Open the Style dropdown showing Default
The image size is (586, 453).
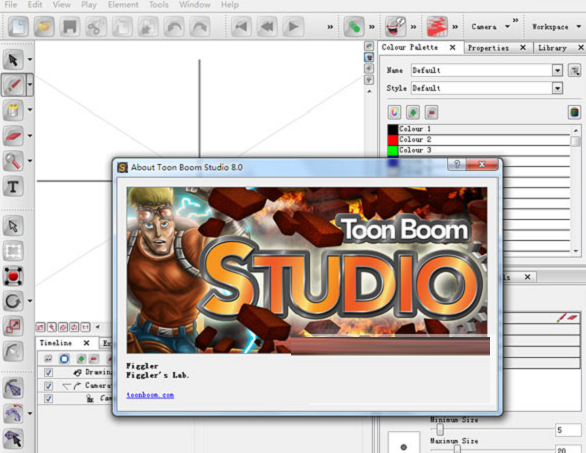[x=557, y=88]
